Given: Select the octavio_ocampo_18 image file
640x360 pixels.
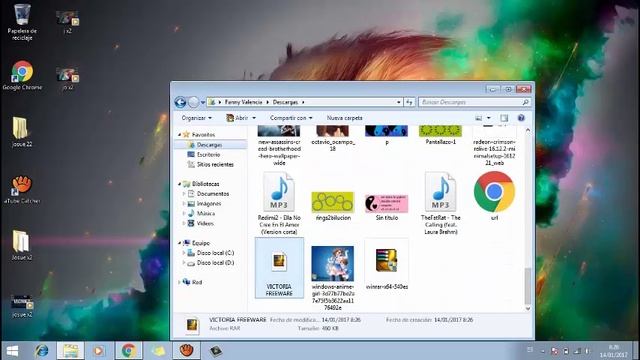Looking at the screenshot, I should click(333, 139).
